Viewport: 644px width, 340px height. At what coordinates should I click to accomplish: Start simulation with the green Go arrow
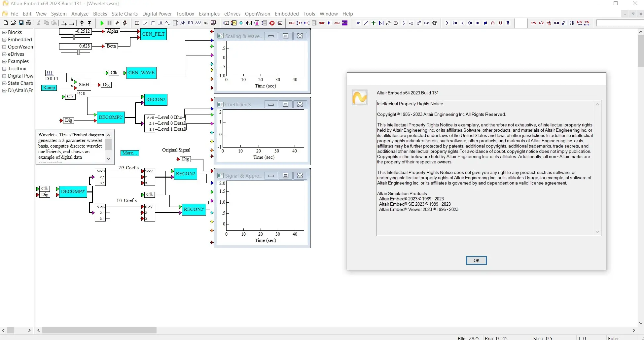(x=102, y=23)
